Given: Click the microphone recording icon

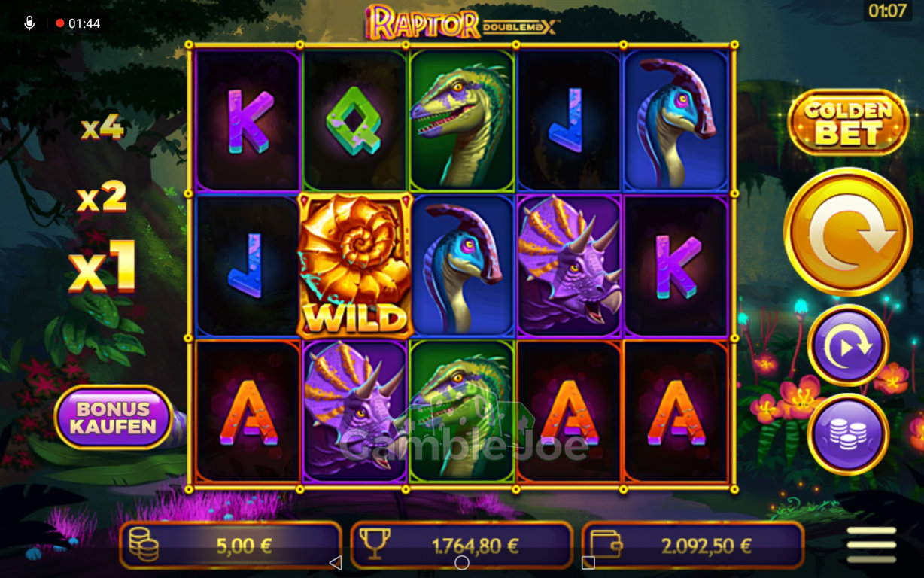Looking at the screenshot, I should [29, 23].
